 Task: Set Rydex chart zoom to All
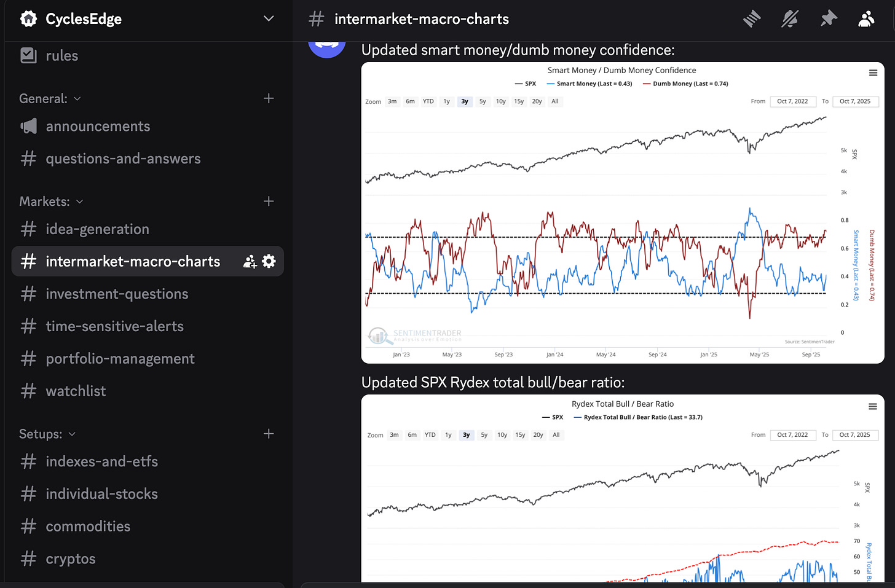coord(556,435)
